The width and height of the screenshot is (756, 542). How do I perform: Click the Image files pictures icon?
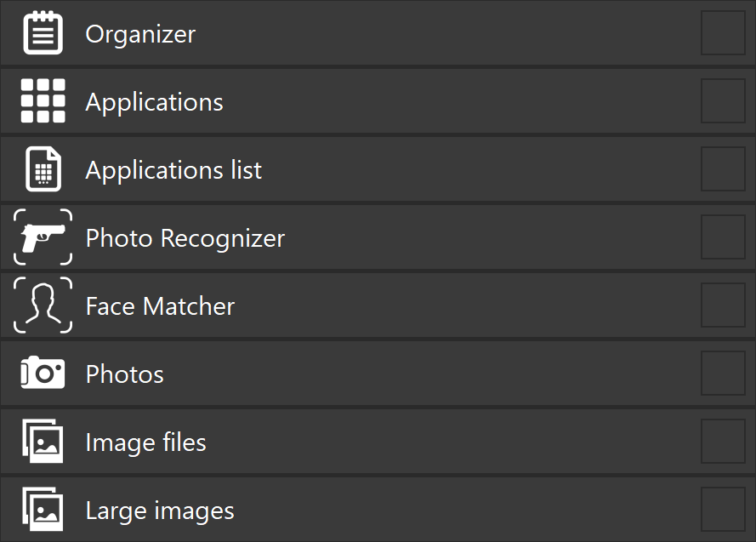[x=43, y=442]
